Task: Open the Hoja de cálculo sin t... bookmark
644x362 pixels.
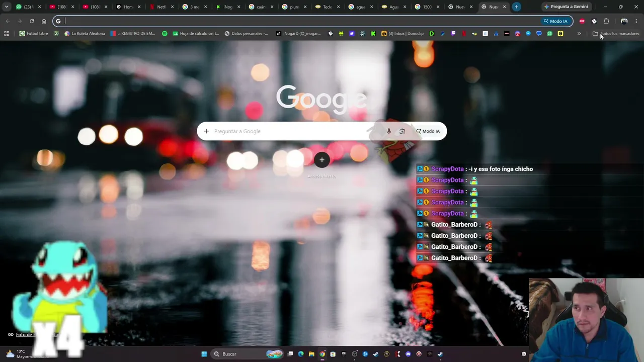Action: (196, 34)
